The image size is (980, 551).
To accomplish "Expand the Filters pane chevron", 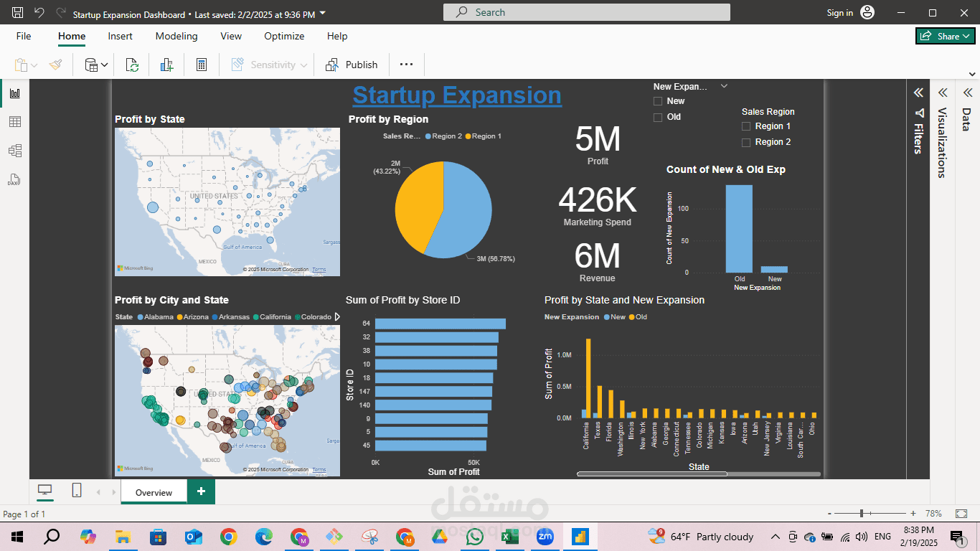I will pyautogui.click(x=918, y=93).
